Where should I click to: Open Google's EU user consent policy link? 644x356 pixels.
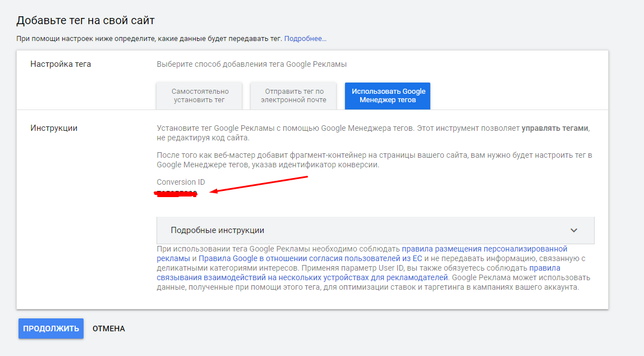[311, 258]
